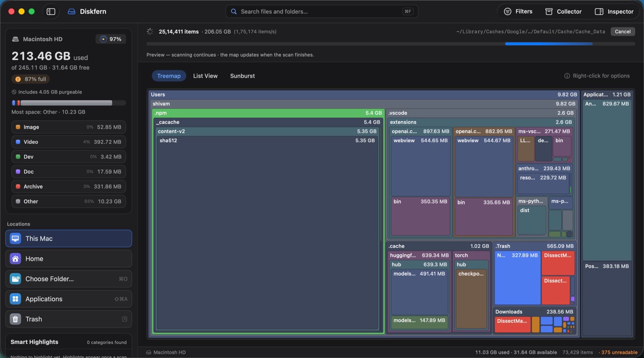Filter by the Video category row
This screenshot has height=358, width=644.
tap(69, 142)
